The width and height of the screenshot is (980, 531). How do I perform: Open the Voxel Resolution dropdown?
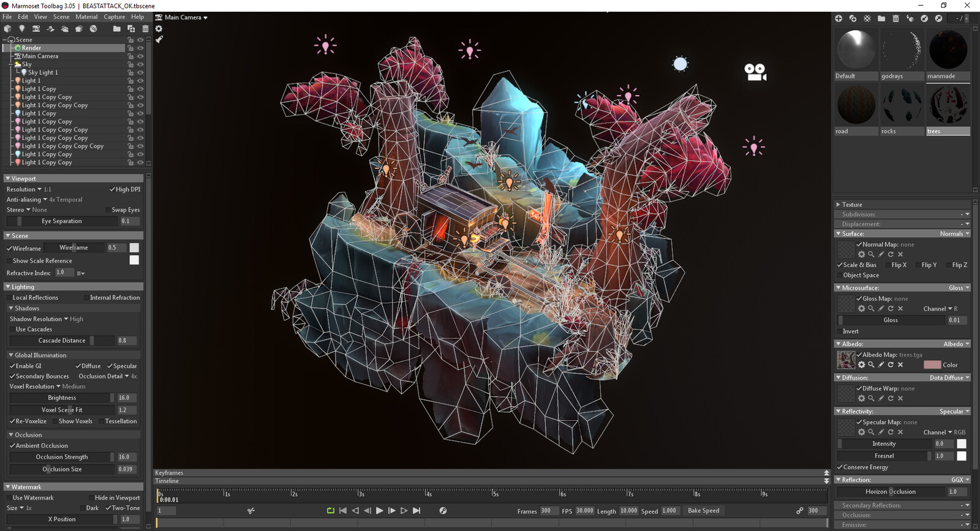[35, 386]
